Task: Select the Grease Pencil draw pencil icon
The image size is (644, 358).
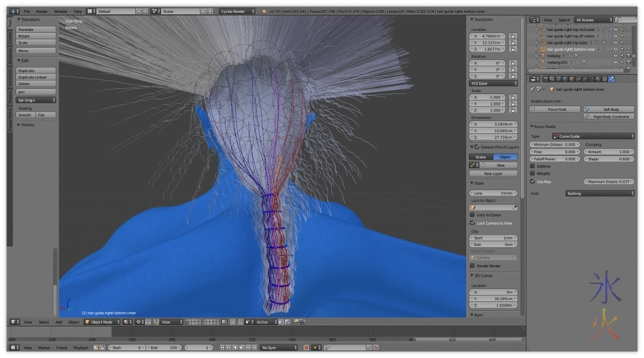Action: pos(473,165)
